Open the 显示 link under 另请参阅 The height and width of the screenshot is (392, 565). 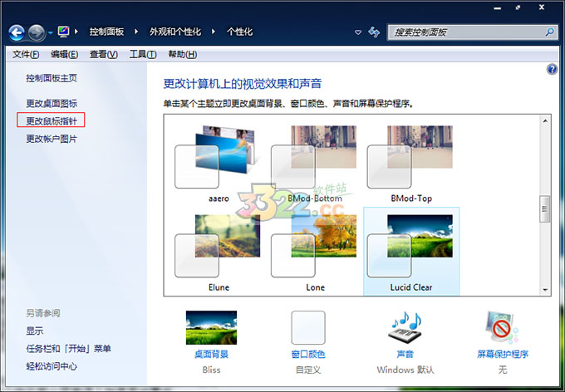click(35, 331)
